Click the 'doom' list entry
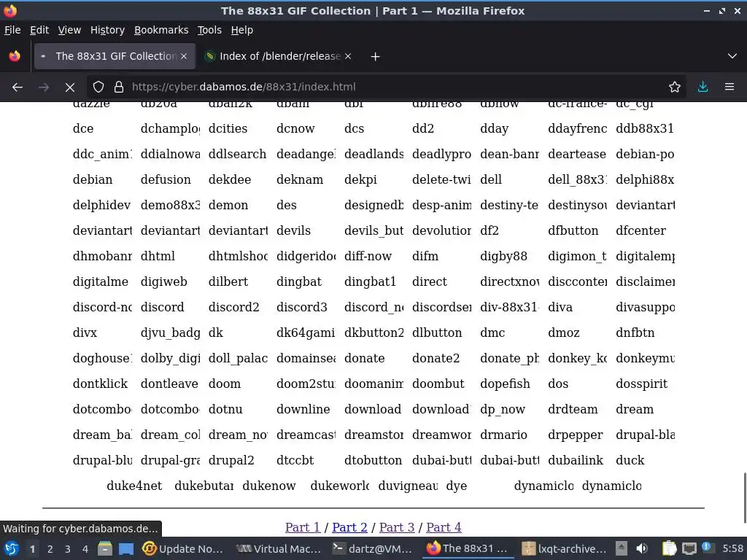747x560 pixels. coord(225,384)
